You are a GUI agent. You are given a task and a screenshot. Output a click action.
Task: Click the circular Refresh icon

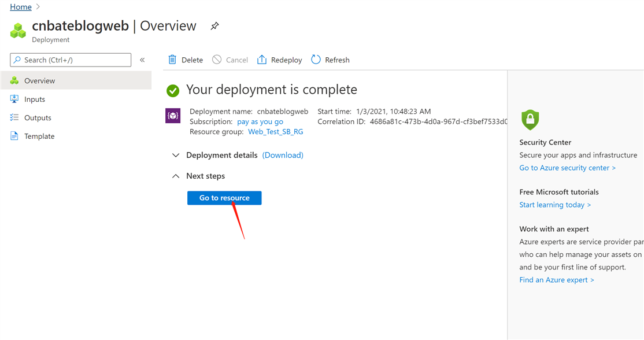[316, 60]
